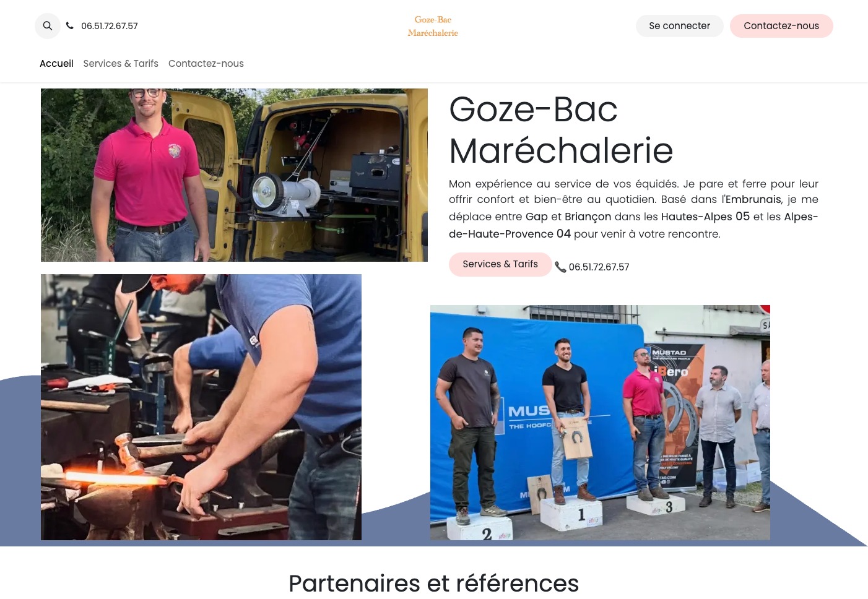
Task: Open farrier with yellow van photo
Action: click(x=234, y=175)
